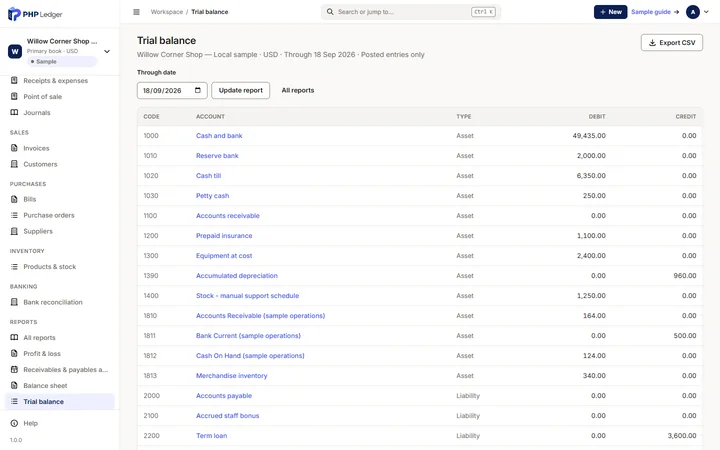Image resolution: width=720 pixels, height=450 pixels.
Task: Open Prepaid insurance account
Action: coord(224,236)
